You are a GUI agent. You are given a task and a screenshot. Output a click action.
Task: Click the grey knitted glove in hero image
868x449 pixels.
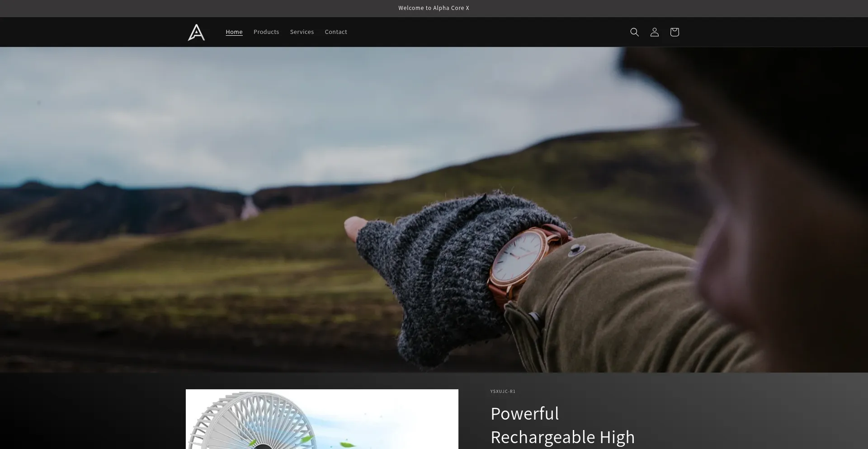point(434,271)
